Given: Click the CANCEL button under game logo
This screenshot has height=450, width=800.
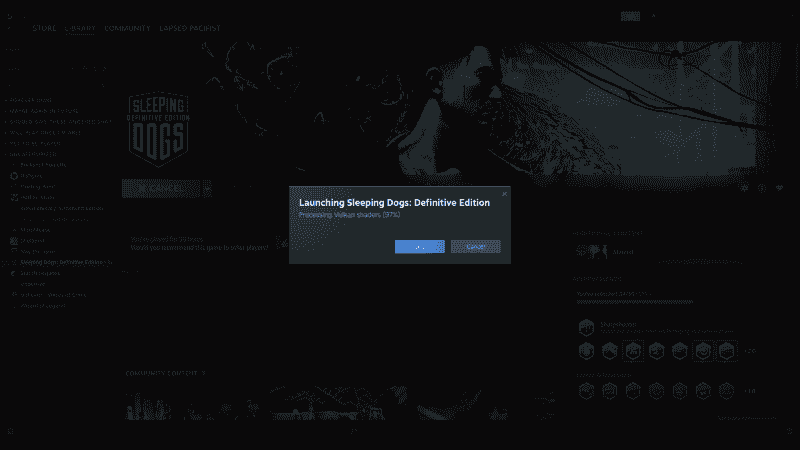Looking at the screenshot, I should click(x=162, y=188).
